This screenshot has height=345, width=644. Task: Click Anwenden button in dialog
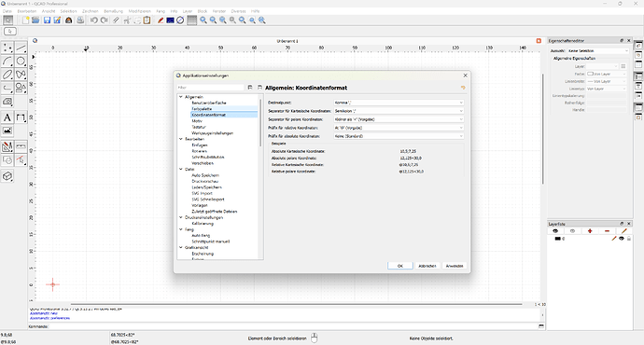(455, 266)
